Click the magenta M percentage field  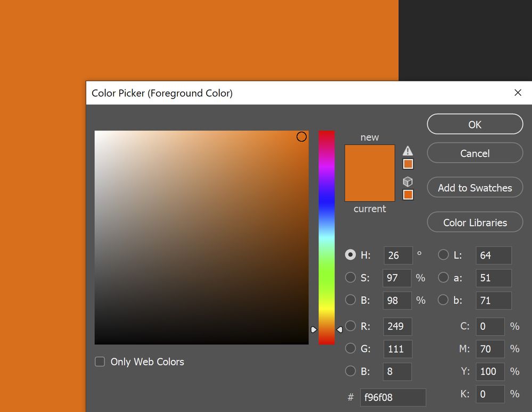490,349
